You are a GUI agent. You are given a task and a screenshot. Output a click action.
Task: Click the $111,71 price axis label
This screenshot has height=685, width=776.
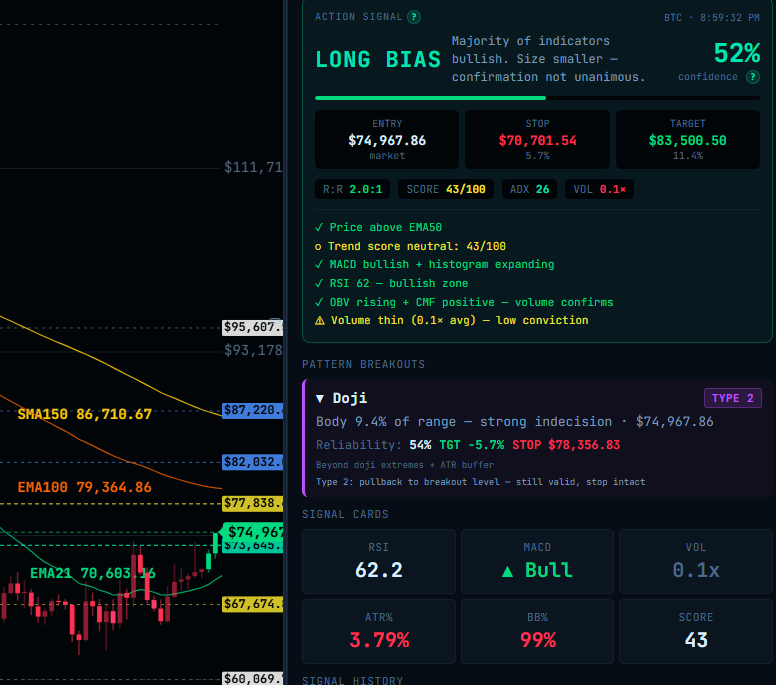point(253,167)
